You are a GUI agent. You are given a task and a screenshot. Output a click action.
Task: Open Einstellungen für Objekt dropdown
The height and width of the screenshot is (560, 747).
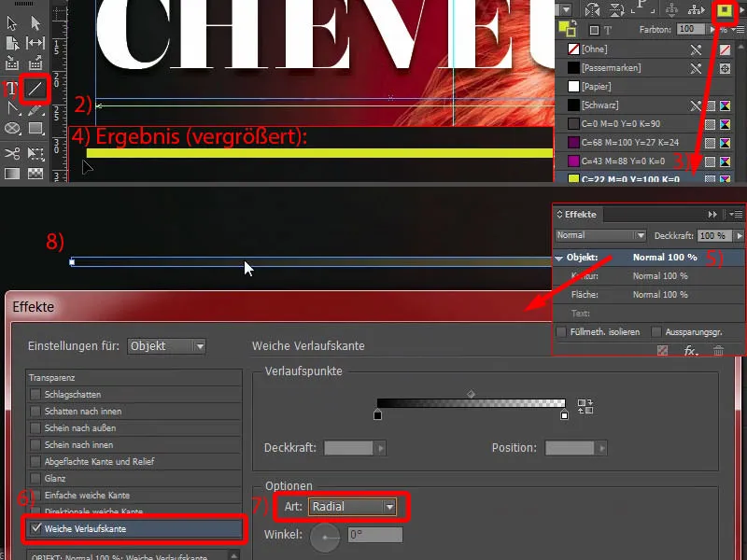tap(166, 346)
